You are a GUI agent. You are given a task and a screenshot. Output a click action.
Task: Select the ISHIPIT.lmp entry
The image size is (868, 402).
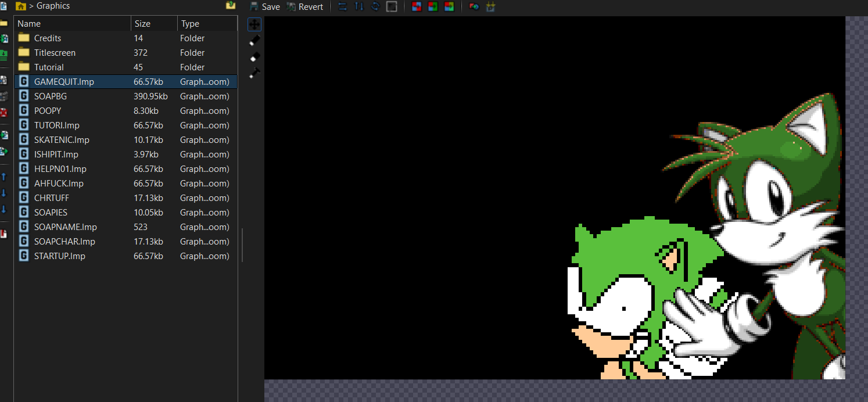pyautogui.click(x=125, y=155)
